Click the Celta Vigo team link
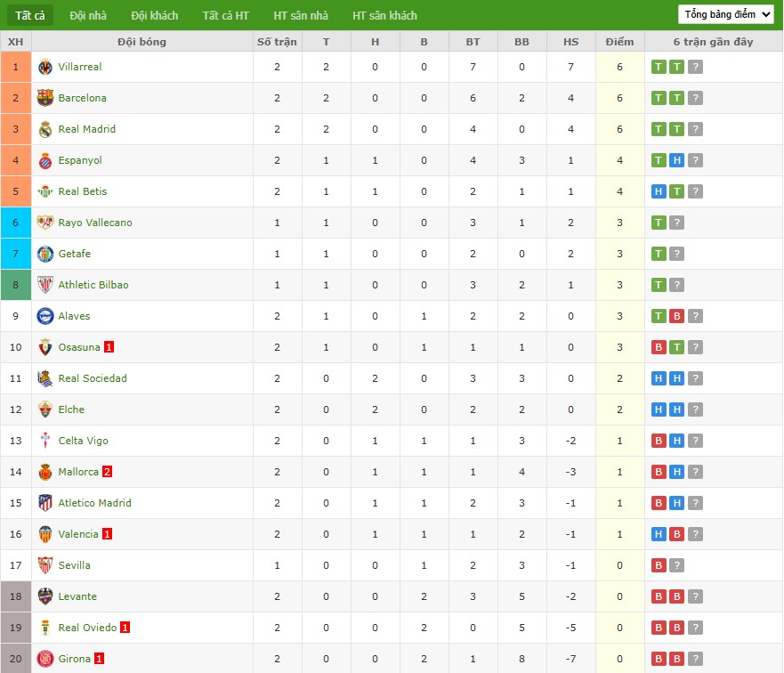784x673 pixels. point(83,441)
